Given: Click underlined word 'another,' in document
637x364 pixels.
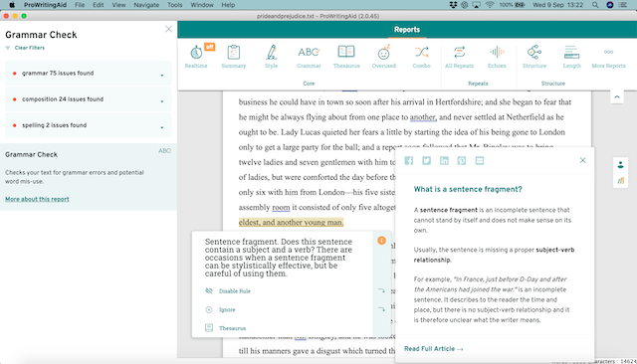Looking at the screenshot, I should (423, 117).
